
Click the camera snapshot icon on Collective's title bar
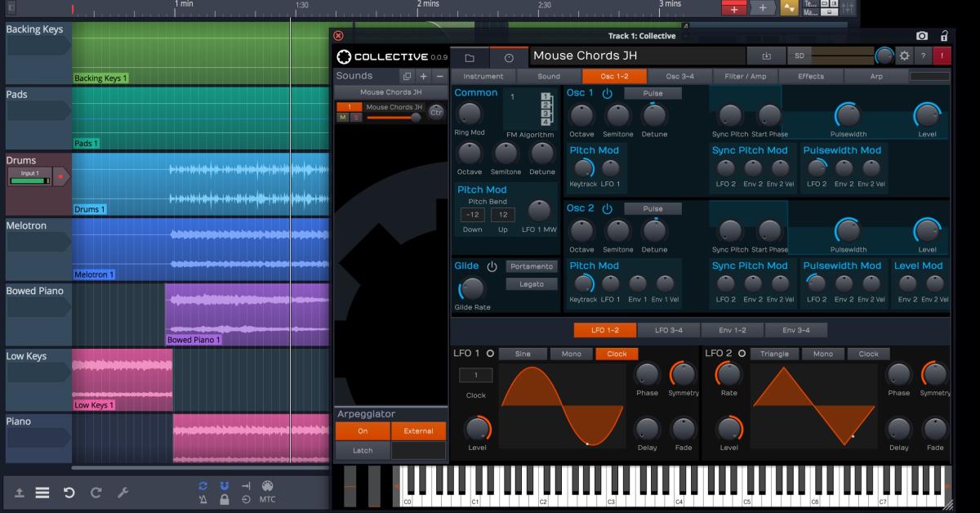tap(921, 36)
